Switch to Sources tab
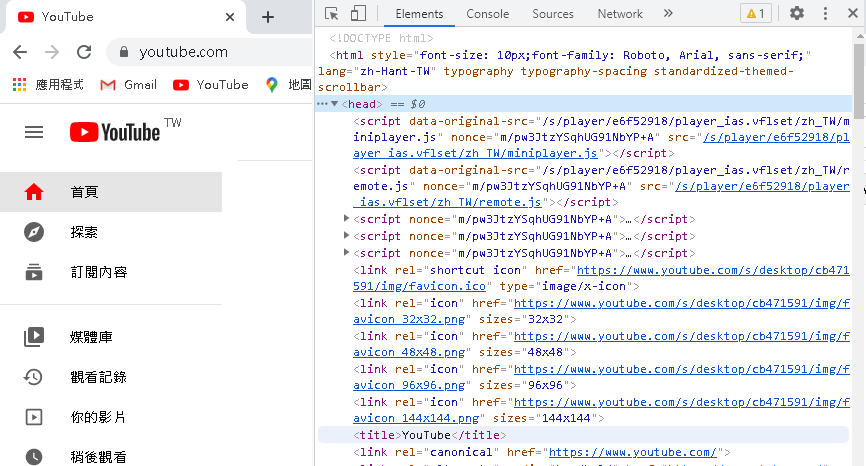Viewport: 866px width, 466px height. click(553, 14)
